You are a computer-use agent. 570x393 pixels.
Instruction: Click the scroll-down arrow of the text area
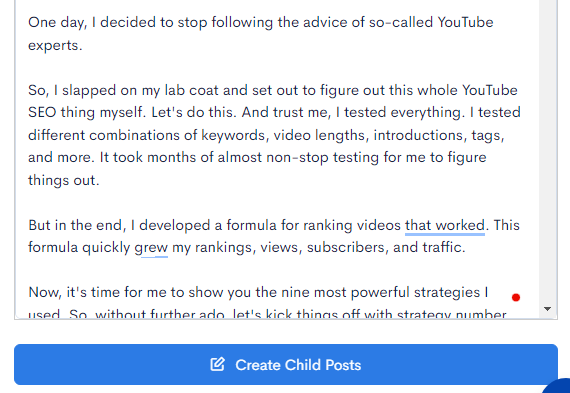[x=547, y=309]
